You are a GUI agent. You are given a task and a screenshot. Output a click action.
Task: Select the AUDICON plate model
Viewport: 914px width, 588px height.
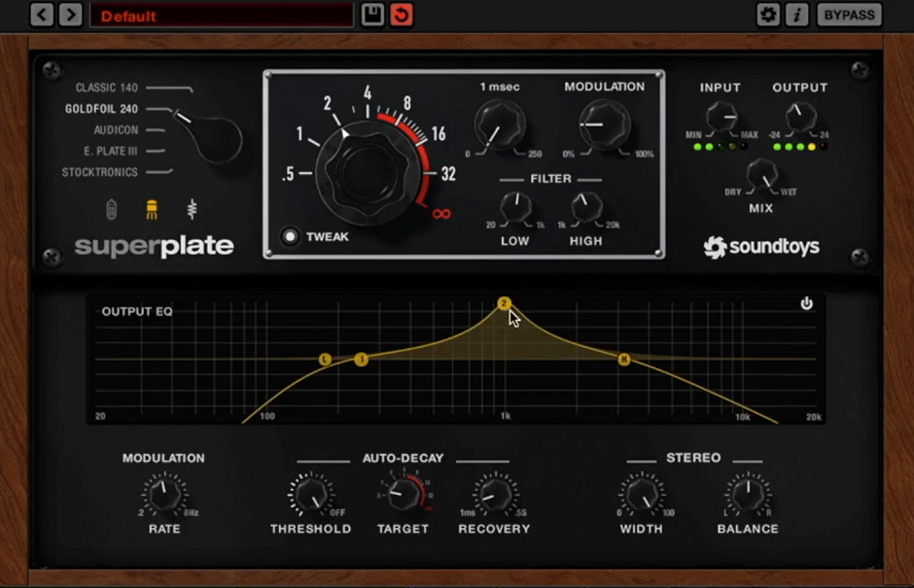116,130
